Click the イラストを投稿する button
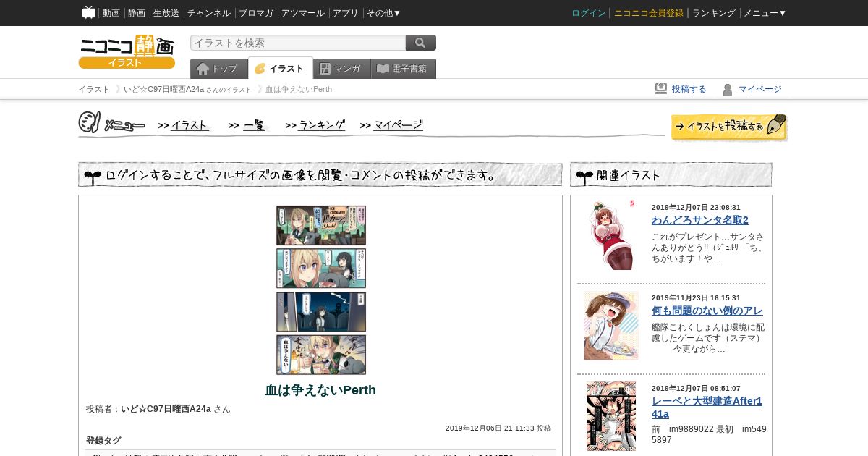The height and width of the screenshot is (456, 868). tap(729, 127)
